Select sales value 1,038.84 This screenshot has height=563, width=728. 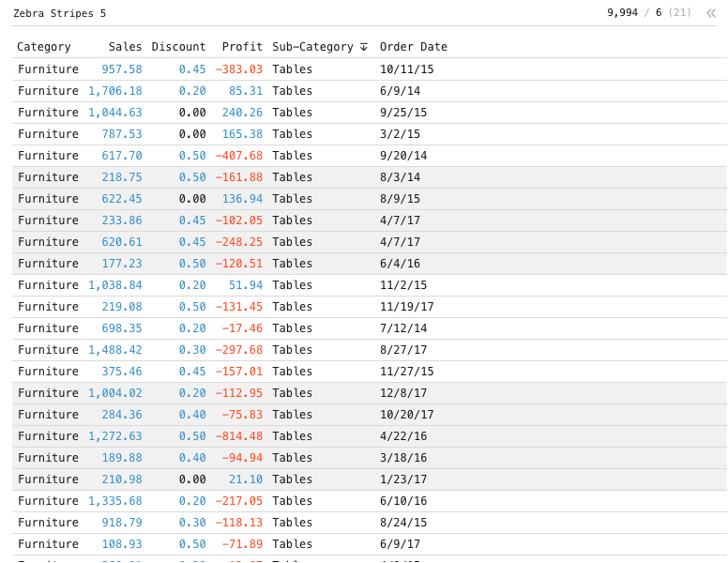115,285
